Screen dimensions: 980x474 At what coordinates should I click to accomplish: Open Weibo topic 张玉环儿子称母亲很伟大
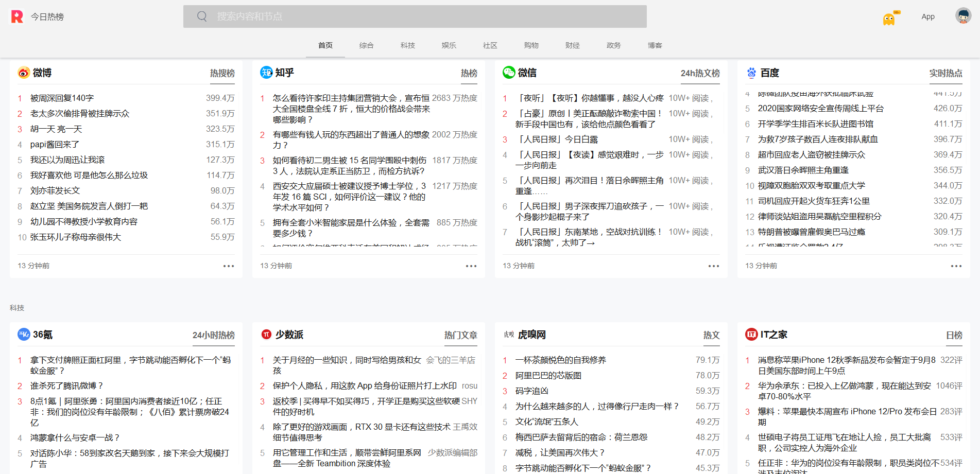click(x=76, y=237)
